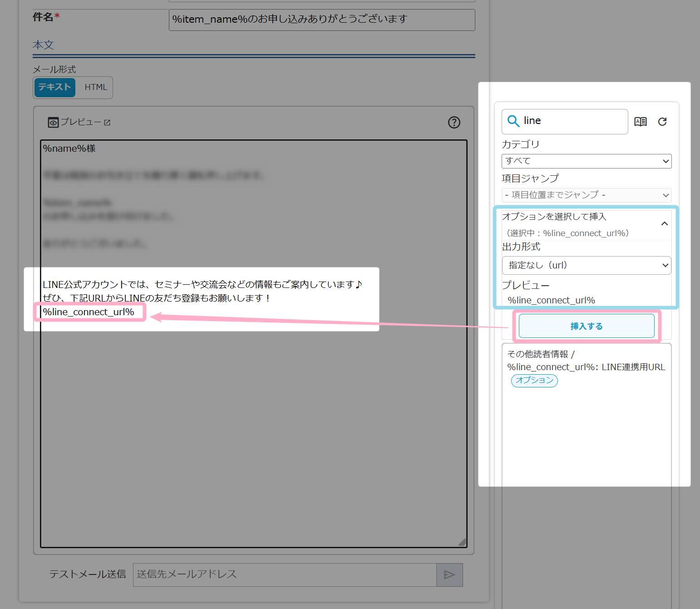Click the オプション badge on the variable
This screenshot has height=609, width=700.
534,380
